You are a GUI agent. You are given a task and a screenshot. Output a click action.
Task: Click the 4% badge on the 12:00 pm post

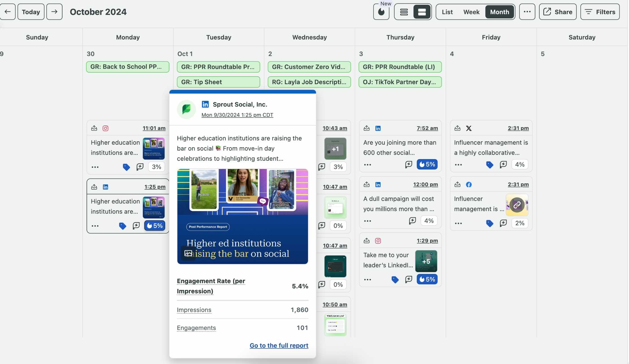(x=429, y=221)
